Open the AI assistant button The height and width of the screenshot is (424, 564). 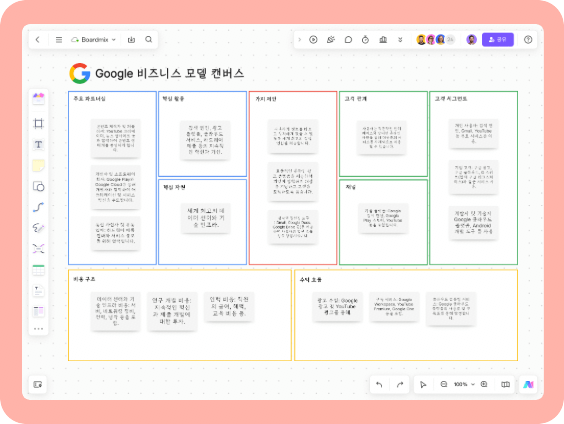coord(528,384)
